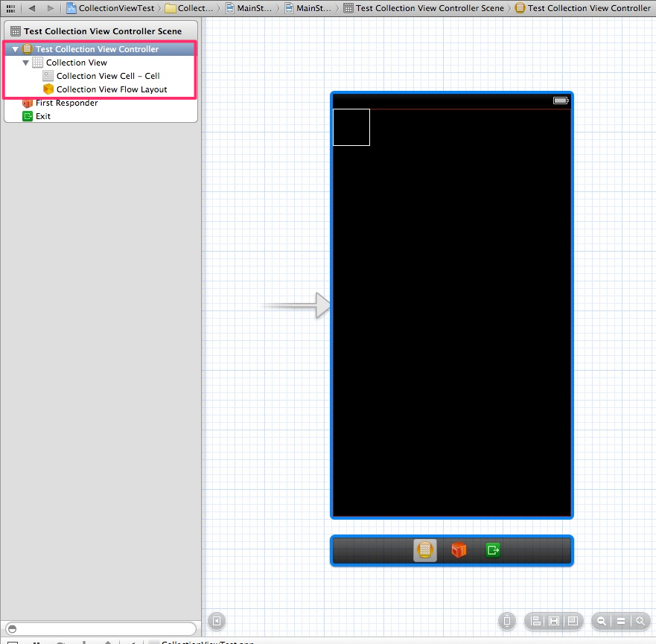Open Resolve Auto Layout Issues icon
The width and height of the screenshot is (656, 644).
click(573, 621)
